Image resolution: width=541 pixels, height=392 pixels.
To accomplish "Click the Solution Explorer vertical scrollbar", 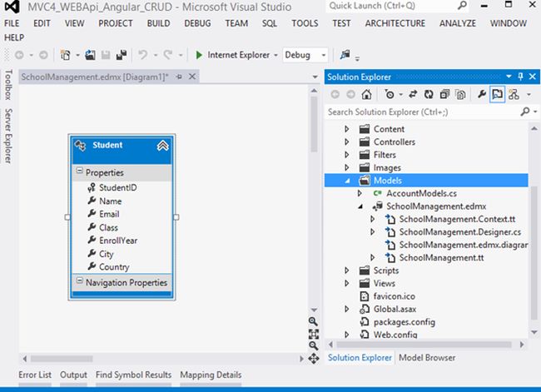I will tap(534, 254).
